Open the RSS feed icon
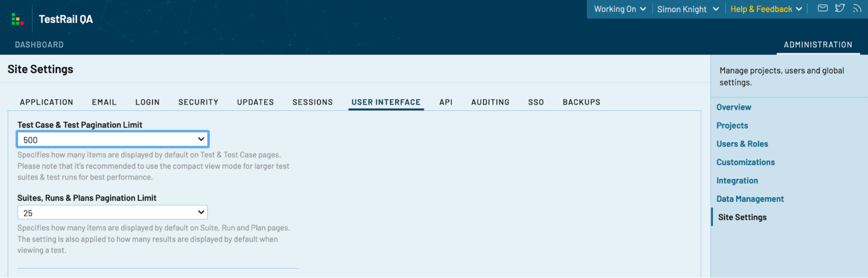 pos(857,8)
